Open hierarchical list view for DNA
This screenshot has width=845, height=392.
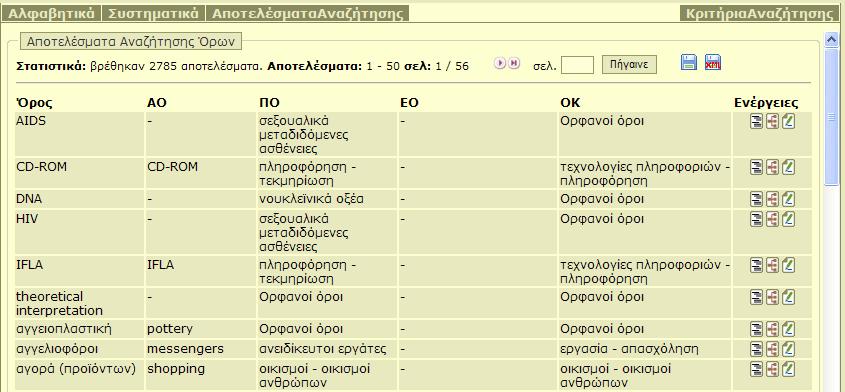(757, 200)
